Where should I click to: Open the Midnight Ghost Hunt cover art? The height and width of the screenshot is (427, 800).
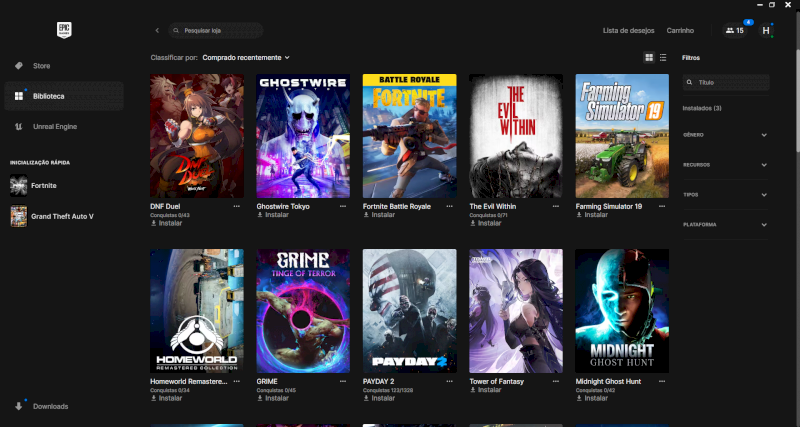tap(622, 311)
